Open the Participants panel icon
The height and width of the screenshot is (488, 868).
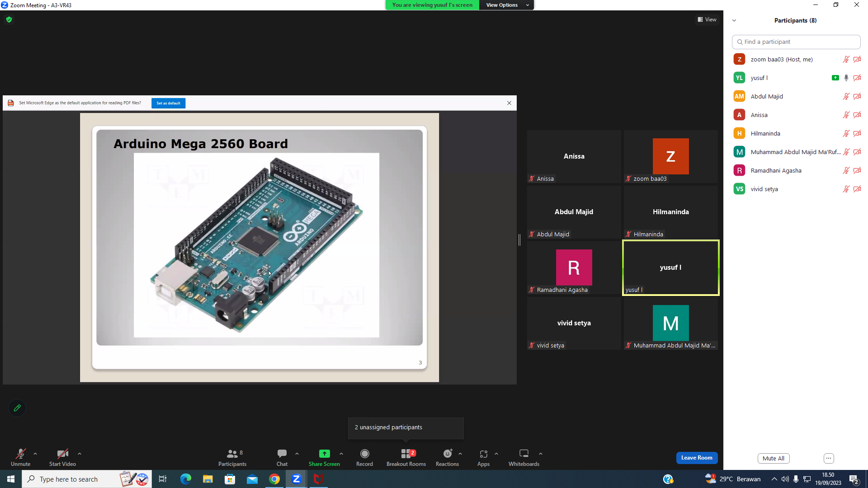232,454
